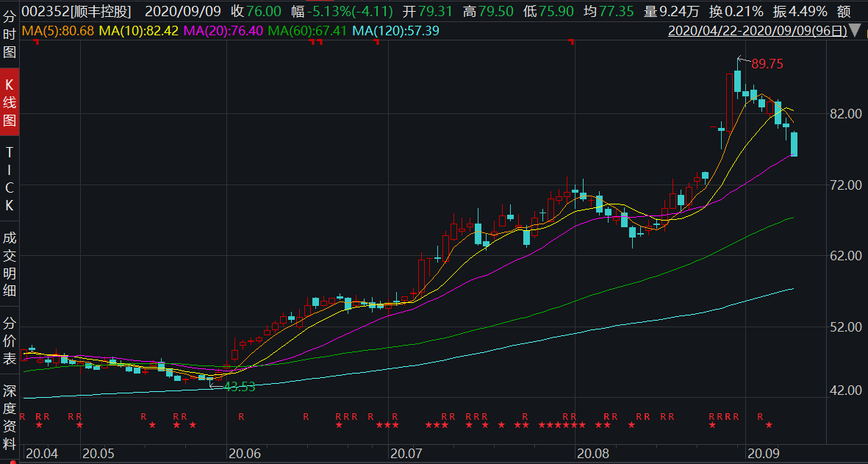Switch to the 分时图 sidebar tab
Image resolution: width=868 pixels, height=464 pixels.
coord(10,35)
